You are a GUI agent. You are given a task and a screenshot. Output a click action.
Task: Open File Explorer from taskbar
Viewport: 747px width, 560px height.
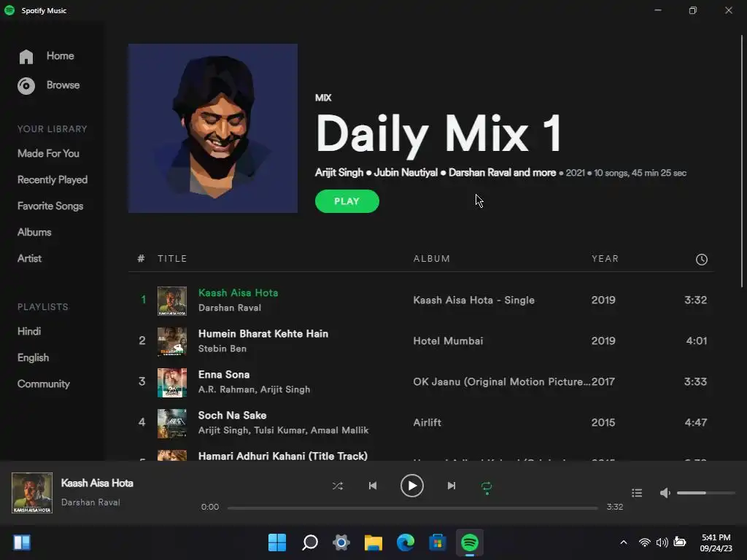[373, 542]
